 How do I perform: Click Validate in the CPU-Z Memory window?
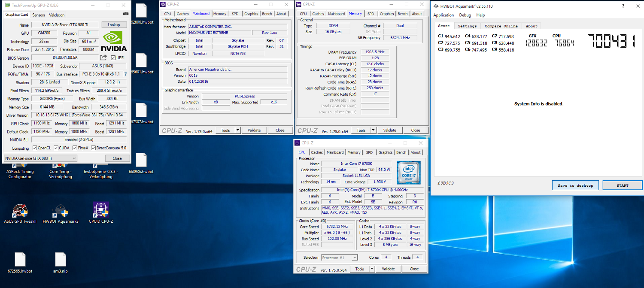click(x=390, y=130)
